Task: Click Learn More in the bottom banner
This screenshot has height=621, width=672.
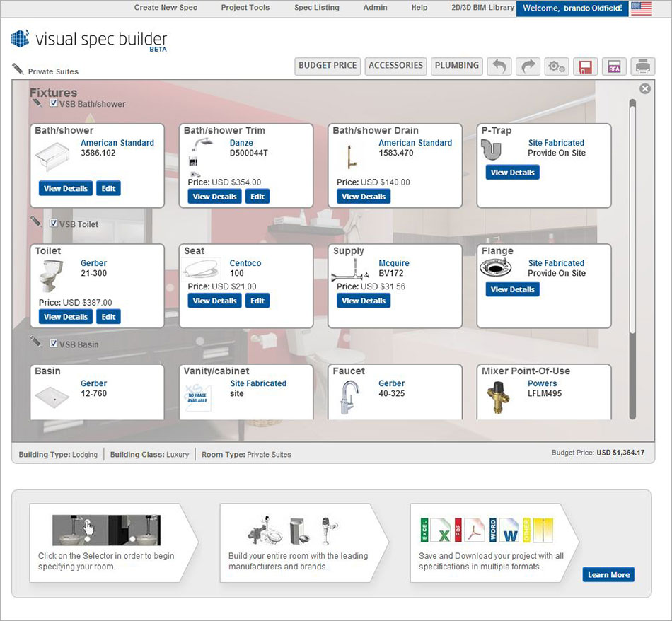Action: pyautogui.click(x=608, y=575)
